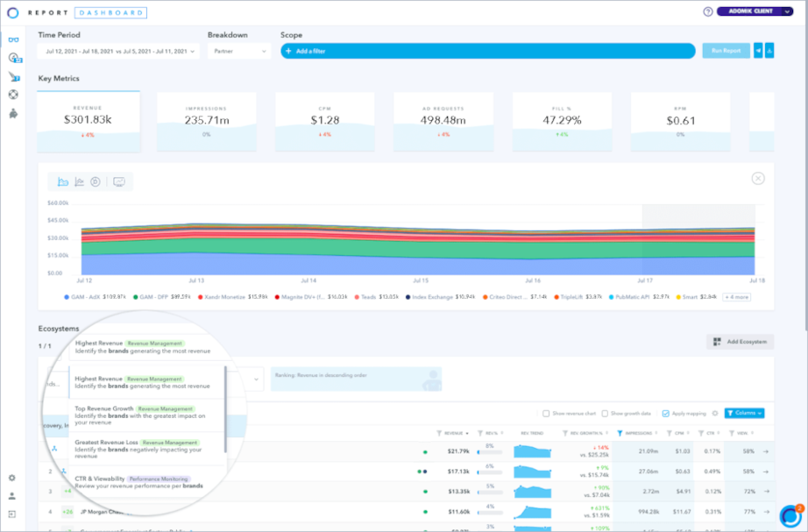The image size is (808, 532).
Task: Select Top Revenue Growth option
Action: [147, 415]
